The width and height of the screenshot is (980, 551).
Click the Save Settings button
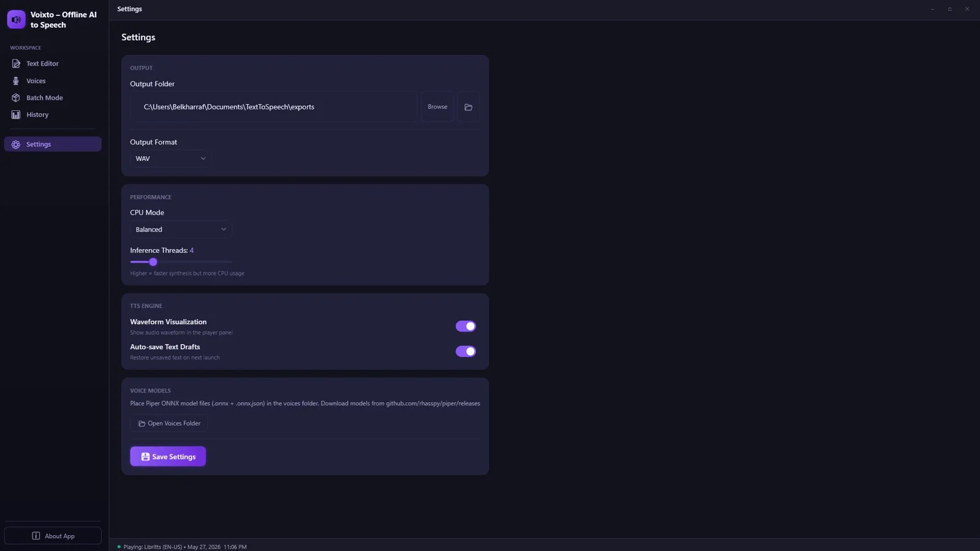pyautogui.click(x=168, y=457)
